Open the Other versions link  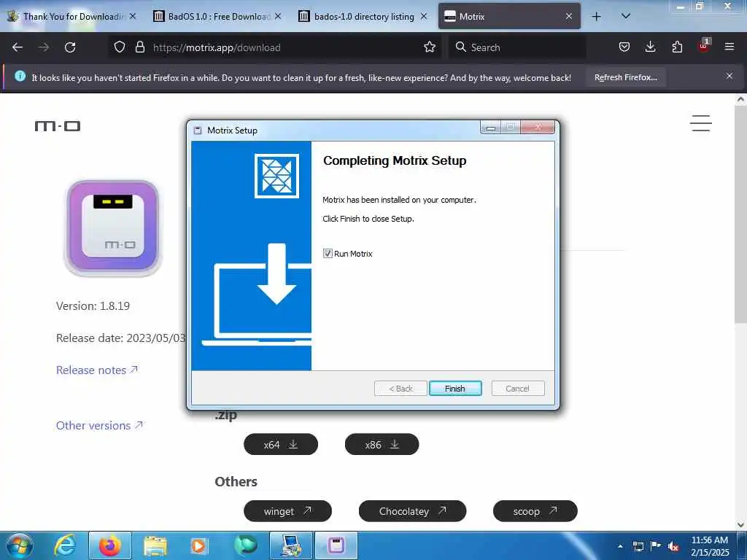click(99, 425)
